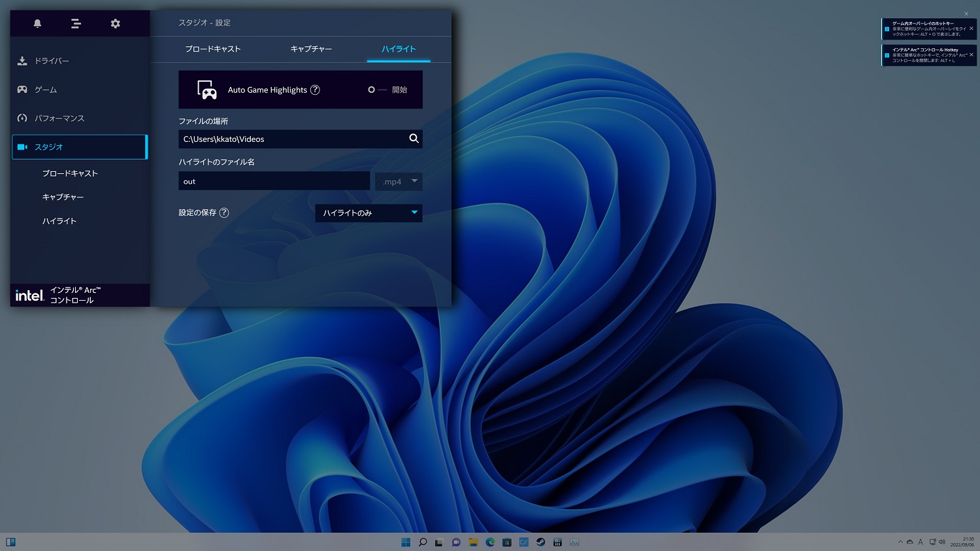980x551 pixels.
Task: Select ハイライト sub-item under スタジオ
Action: 59,221
